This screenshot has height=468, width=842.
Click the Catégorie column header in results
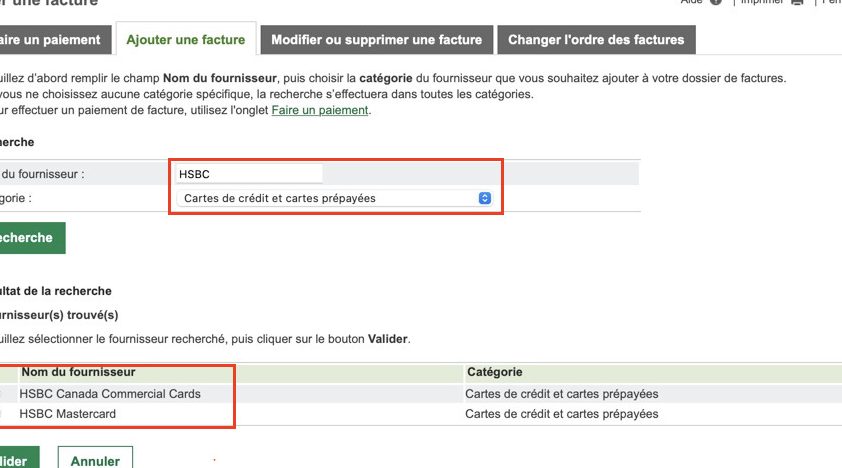[494, 372]
